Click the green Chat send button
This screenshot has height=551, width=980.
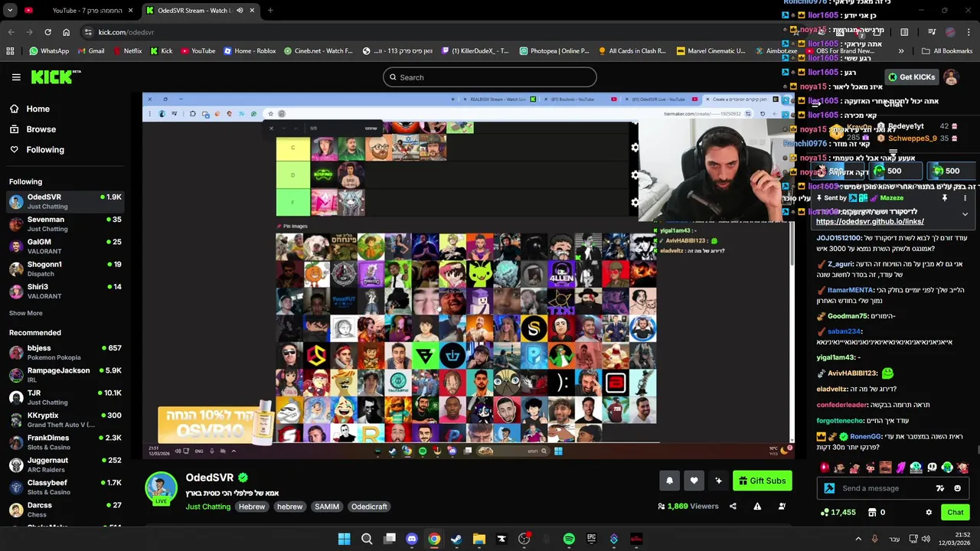pos(955,512)
